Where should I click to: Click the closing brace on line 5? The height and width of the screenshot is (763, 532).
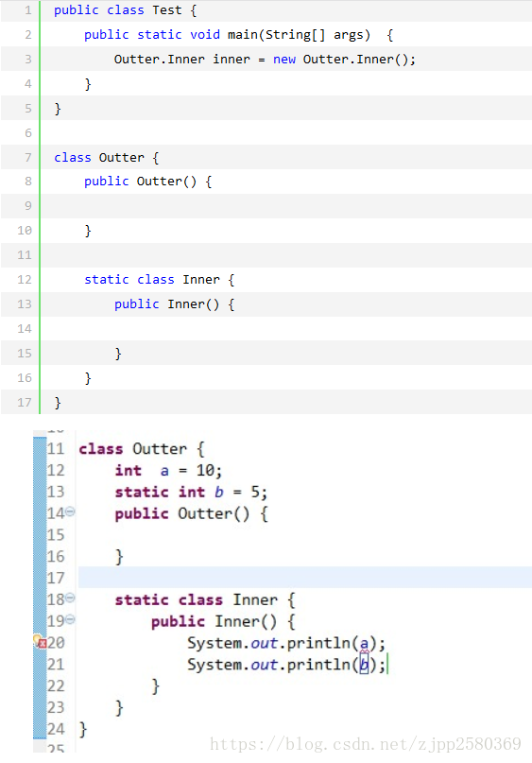tap(58, 109)
